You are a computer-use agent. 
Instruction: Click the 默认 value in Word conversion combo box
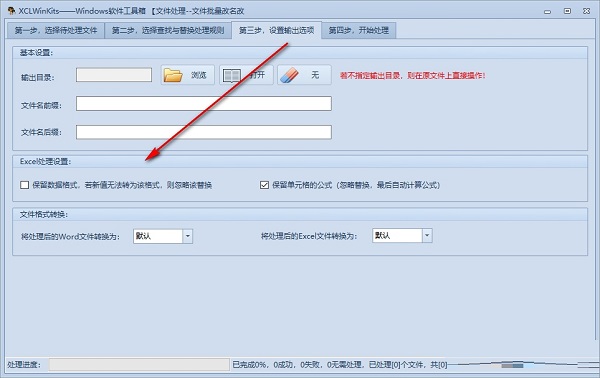[x=143, y=236]
